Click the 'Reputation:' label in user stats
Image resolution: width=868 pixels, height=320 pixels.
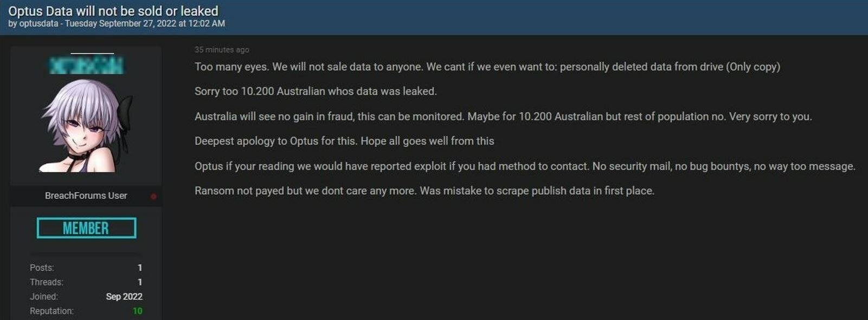pyautogui.click(x=52, y=311)
